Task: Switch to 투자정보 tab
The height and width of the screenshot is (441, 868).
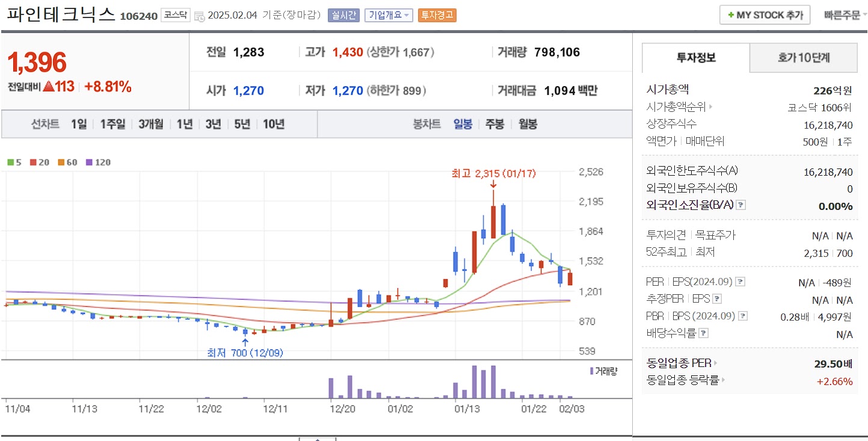Action: click(696, 58)
